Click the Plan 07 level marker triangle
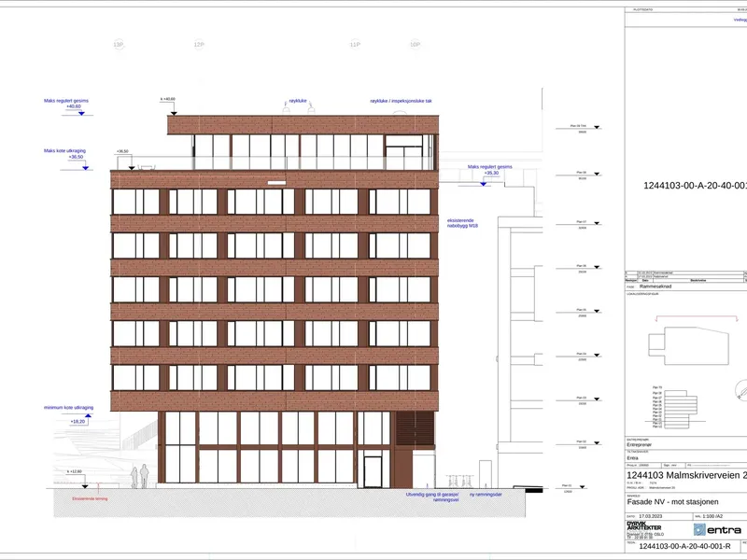Image resolution: width=747 pixels, height=560 pixels. coord(597,223)
